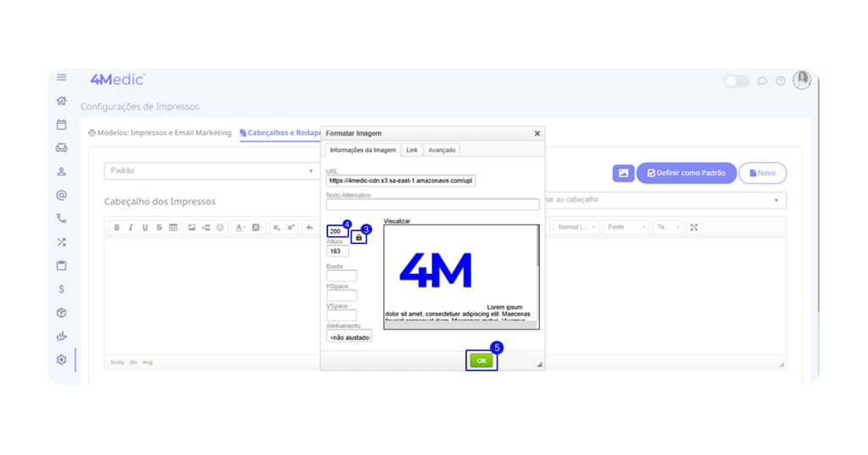Click Definir como Padrão button
The image size is (868, 455).
pyautogui.click(x=686, y=173)
